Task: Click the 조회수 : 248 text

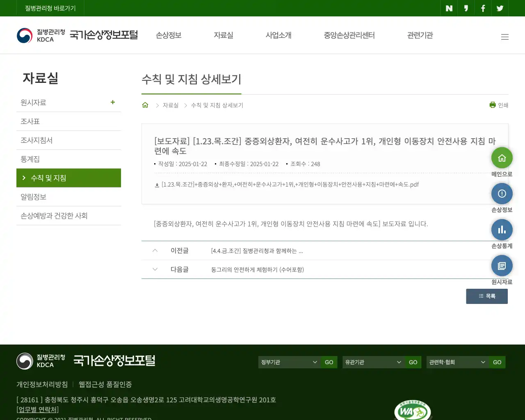Action: point(305,164)
